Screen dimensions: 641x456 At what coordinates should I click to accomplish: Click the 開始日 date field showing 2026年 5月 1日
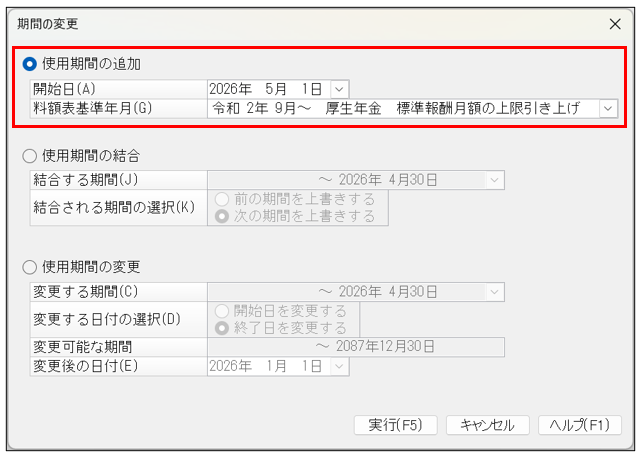pyautogui.click(x=266, y=89)
